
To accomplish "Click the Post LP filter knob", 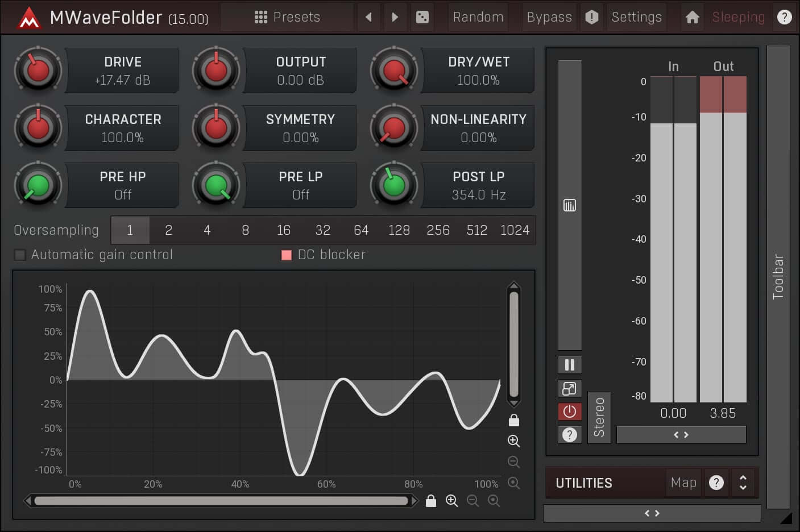I will [x=394, y=185].
